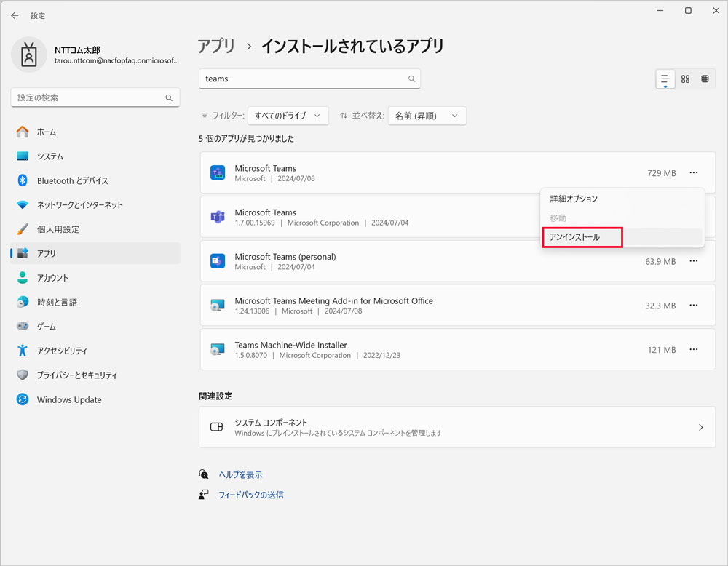
Task: Open ゲーム settings
Action: point(95,327)
